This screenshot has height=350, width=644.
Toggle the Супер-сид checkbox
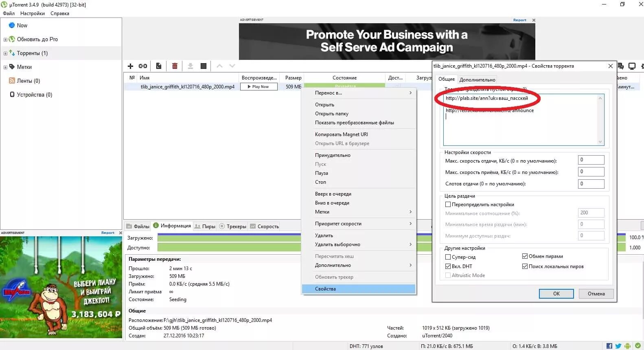(448, 257)
